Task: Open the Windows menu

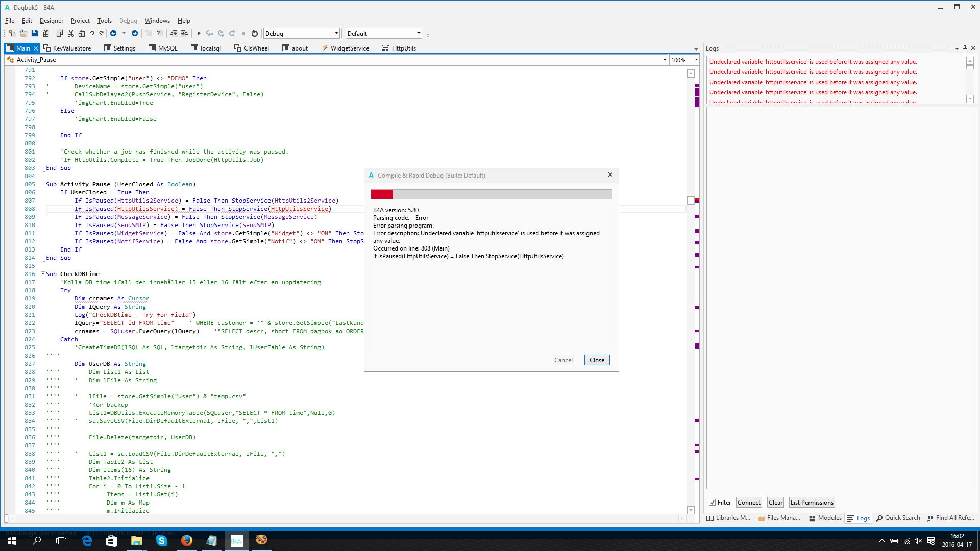Action: 157,21
